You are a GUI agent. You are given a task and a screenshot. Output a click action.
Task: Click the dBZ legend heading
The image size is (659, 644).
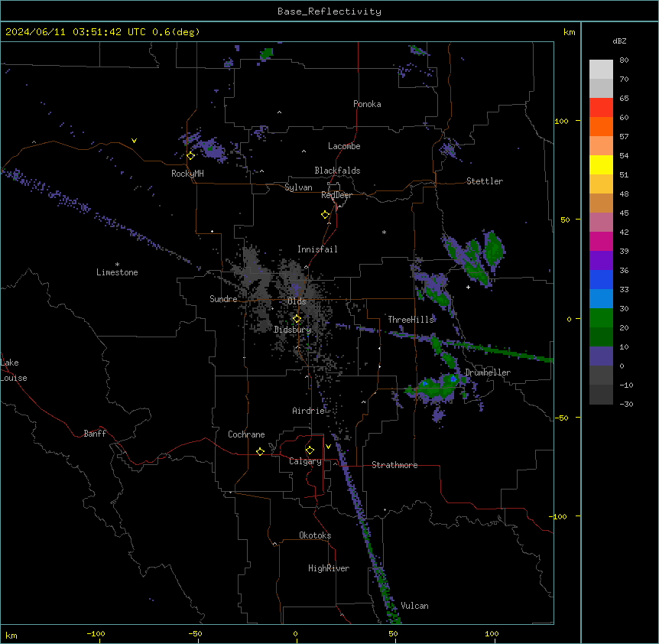coord(619,41)
